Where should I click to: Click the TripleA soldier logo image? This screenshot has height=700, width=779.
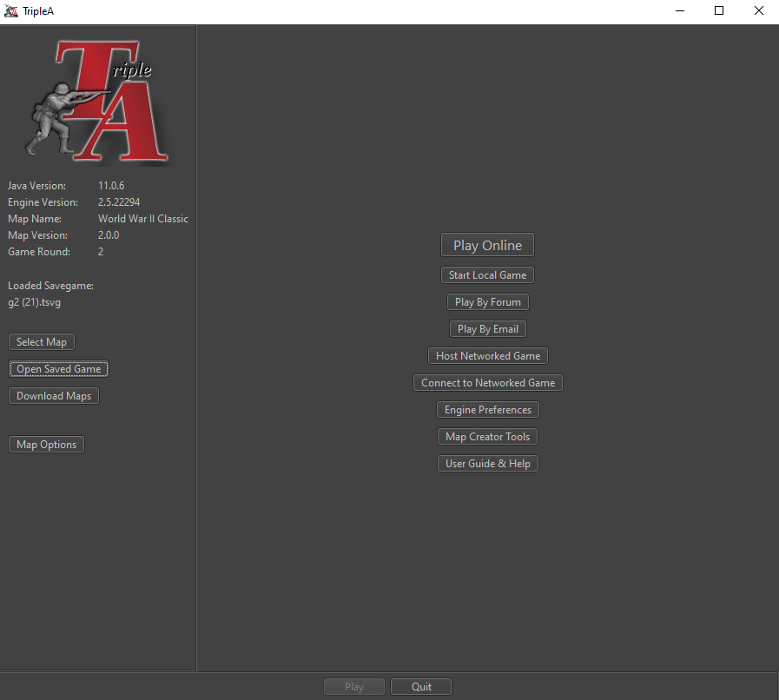pyautogui.click(x=97, y=102)
